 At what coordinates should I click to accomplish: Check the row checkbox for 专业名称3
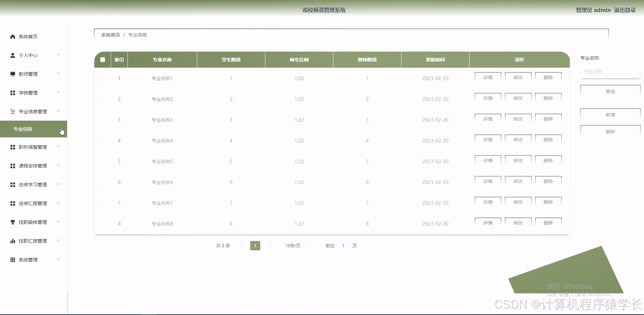click(x=103, y=120)
